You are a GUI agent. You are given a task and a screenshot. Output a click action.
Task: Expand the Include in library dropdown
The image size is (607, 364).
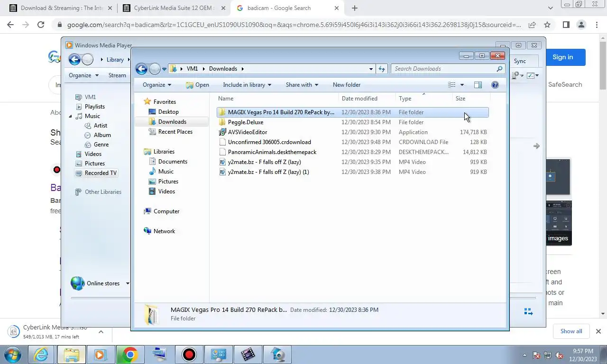(x=247, y=85)
